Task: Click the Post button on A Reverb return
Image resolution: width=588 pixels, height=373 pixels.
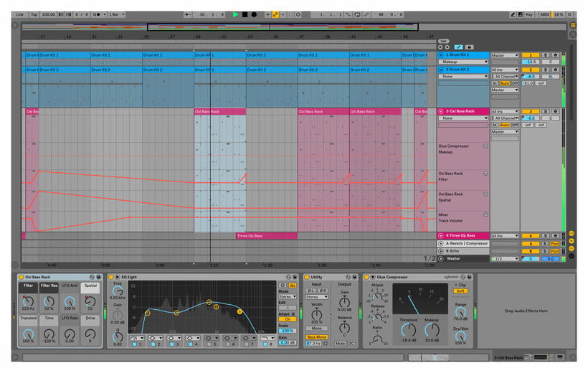Action: (554, 244)
